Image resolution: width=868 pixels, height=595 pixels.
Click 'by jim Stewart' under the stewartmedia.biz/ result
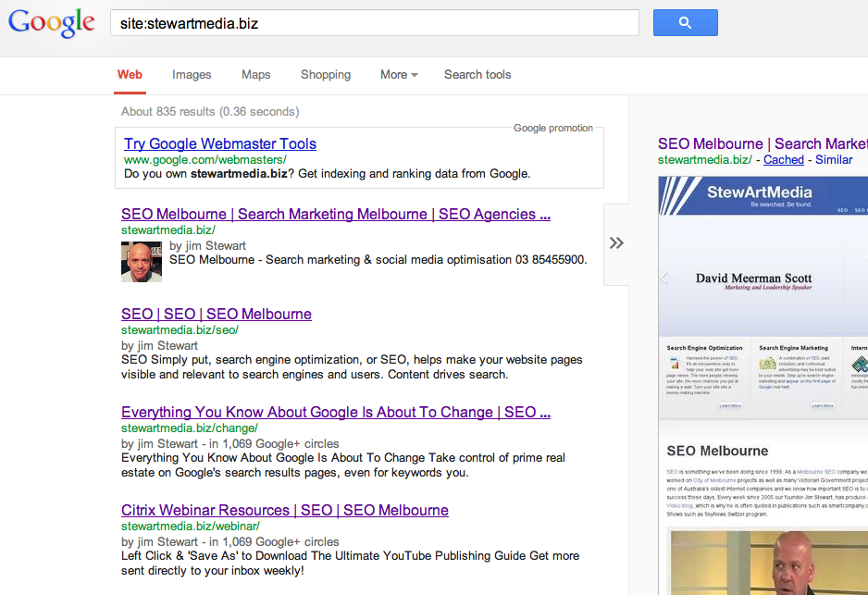click(207, 246)
